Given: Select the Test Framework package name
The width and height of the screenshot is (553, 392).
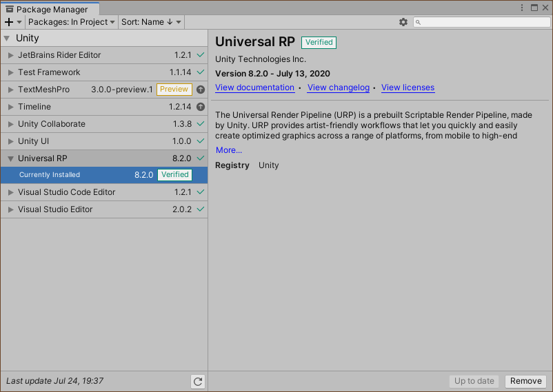Looking at the screenshot, I should (x=49, y=72).
